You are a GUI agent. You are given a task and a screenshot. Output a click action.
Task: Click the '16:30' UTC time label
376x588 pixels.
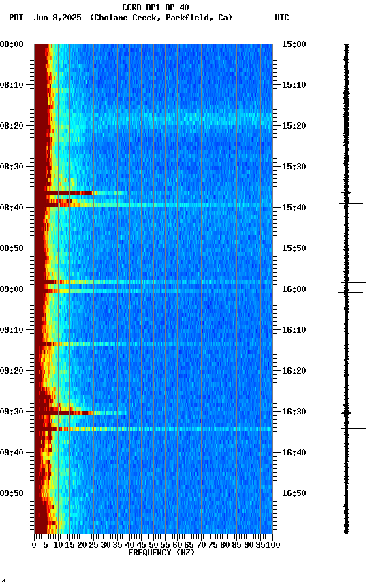pos(294,412)
